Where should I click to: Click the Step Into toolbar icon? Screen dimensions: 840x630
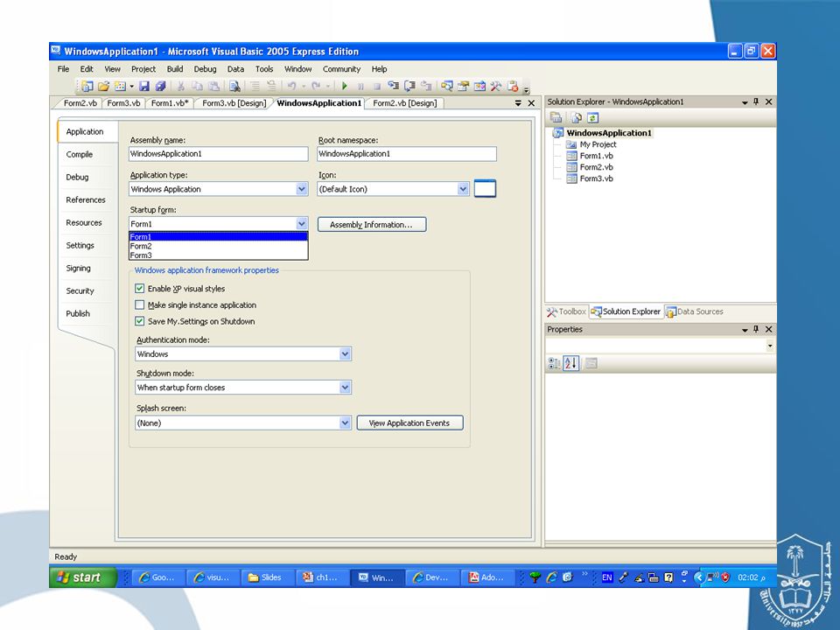point(394,86)
